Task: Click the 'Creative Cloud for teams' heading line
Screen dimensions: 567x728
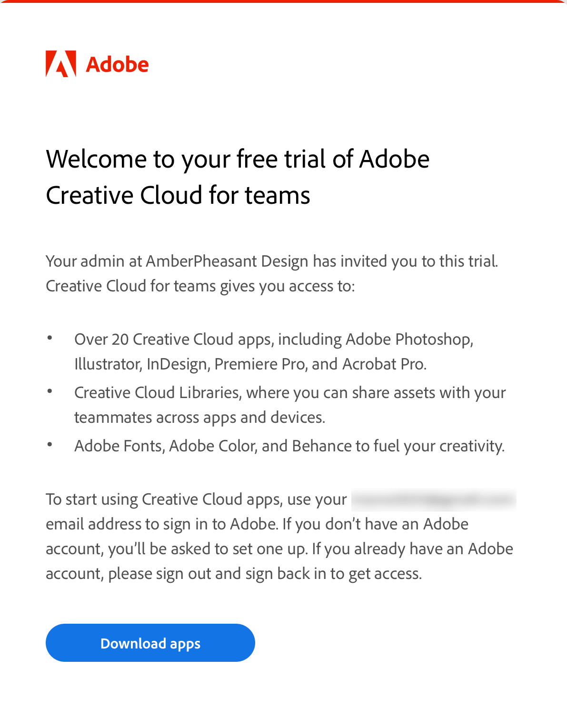Action: [178, 195]
